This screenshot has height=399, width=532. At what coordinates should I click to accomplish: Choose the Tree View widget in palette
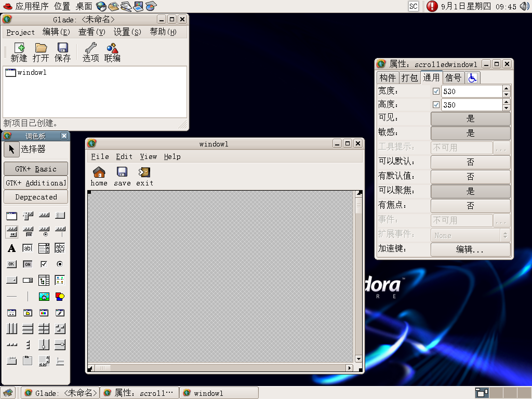(44, 280)
